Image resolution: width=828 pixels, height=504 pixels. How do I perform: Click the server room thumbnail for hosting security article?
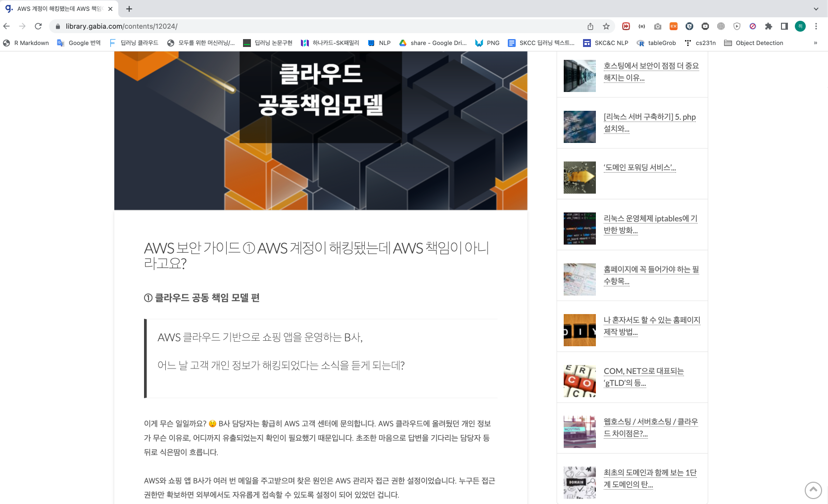pyautogui.click(x=580, y=76)
